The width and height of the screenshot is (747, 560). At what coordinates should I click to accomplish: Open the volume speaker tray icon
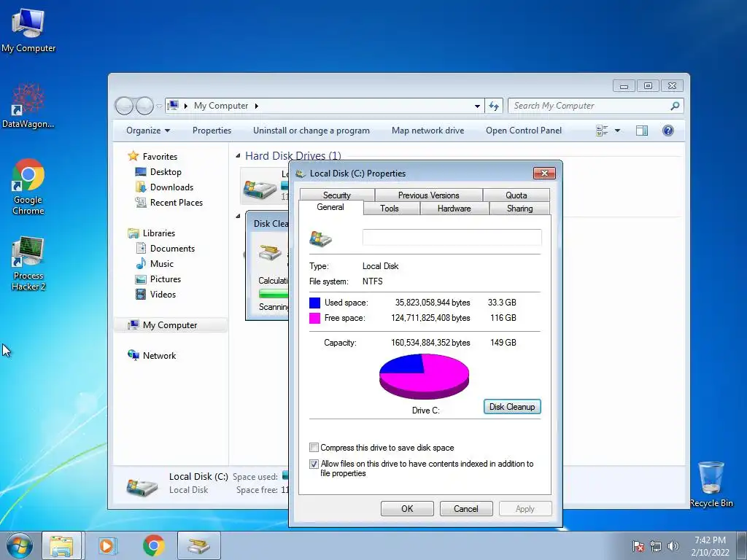pyautogui.click(x=673, y=546)
